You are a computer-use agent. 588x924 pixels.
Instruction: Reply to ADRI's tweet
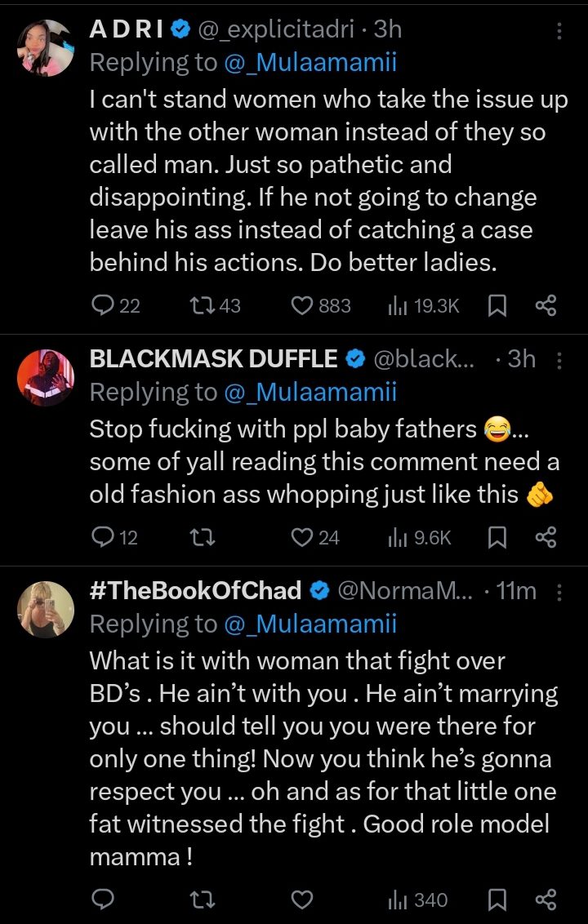pos(103,306)
